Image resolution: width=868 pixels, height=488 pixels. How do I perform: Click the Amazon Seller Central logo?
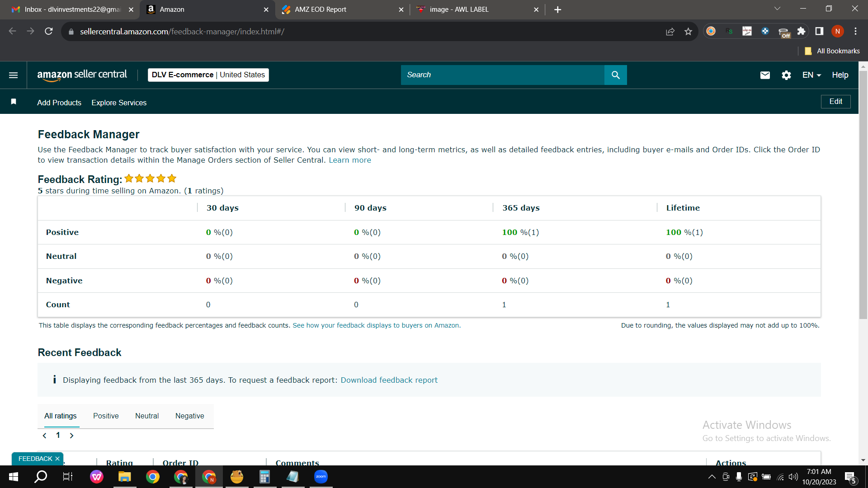coord(82,75)
